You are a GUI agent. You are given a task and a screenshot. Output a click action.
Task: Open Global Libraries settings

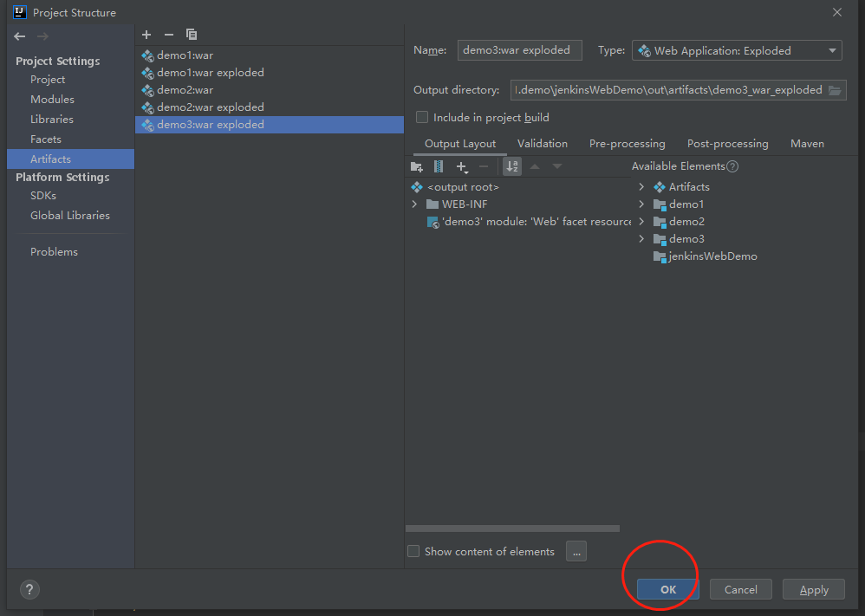click(70, 215)
